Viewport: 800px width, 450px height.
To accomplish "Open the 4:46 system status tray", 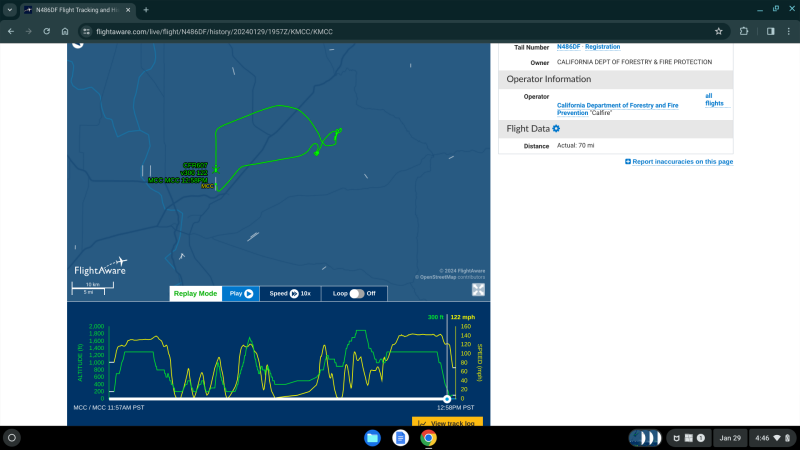I will 772,438.
